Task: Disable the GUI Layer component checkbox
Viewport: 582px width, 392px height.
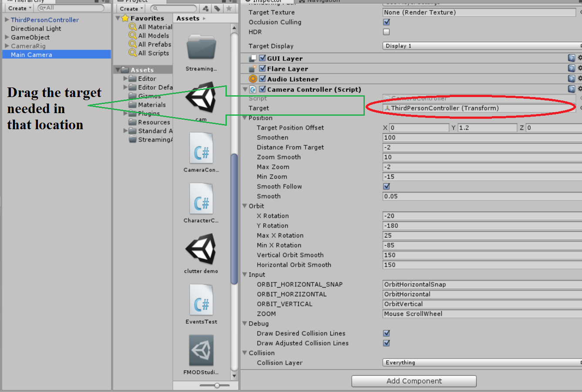Action: coord(262,58)
